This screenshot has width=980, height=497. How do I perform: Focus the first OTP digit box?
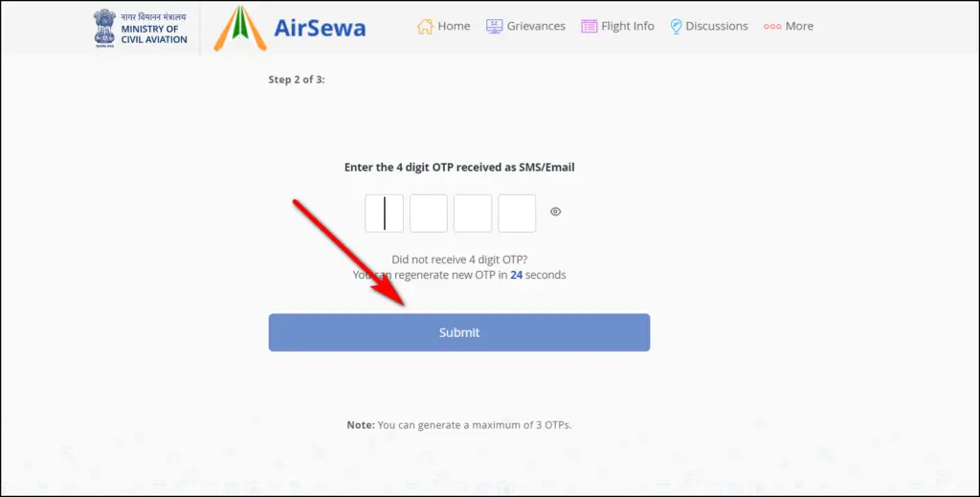point(384,214)
